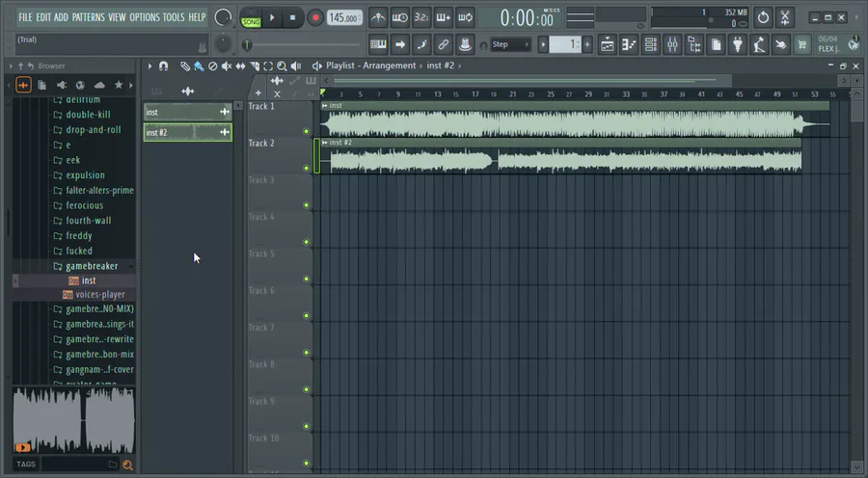
Task: Select the Draw pencil tool in playlist
Action: pos(185,66)
